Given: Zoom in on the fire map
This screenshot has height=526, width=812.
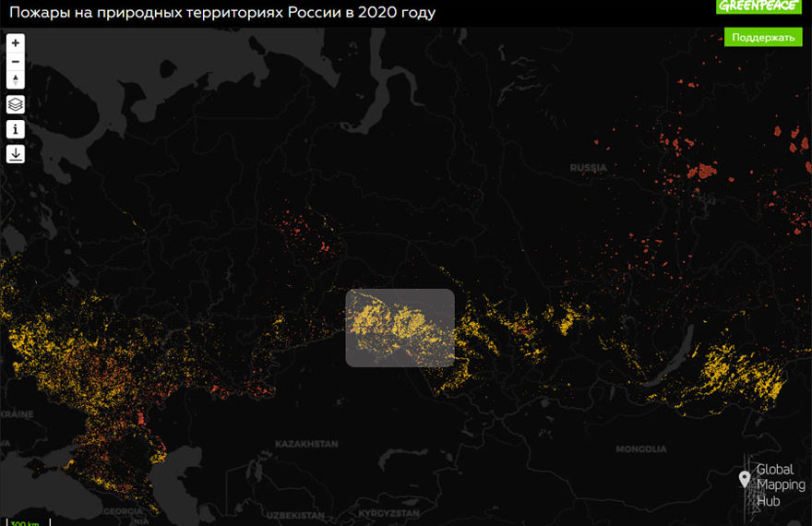Looking at the screenshot, I should coord(16,43).
